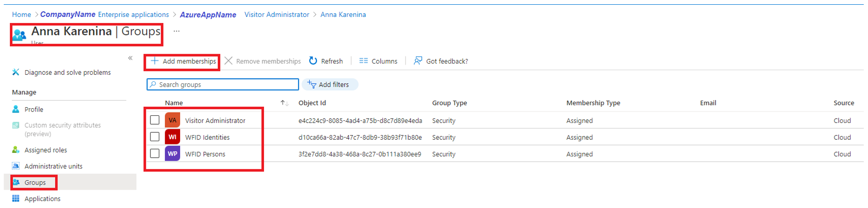Open AzureAppName breadcrumb
The width and height of the screenshot is (868, 208).
pyautogui.click(x=208, y=15)
